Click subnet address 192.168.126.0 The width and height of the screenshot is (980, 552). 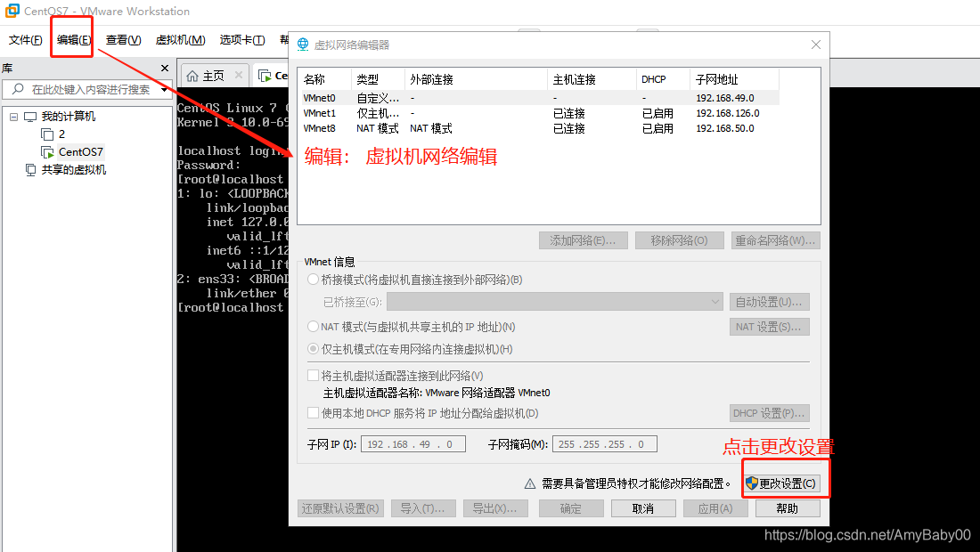(x=728, y=113)
